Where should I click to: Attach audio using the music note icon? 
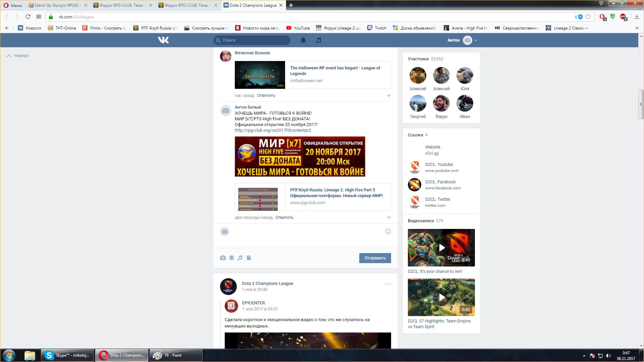(x=240, y=258)
